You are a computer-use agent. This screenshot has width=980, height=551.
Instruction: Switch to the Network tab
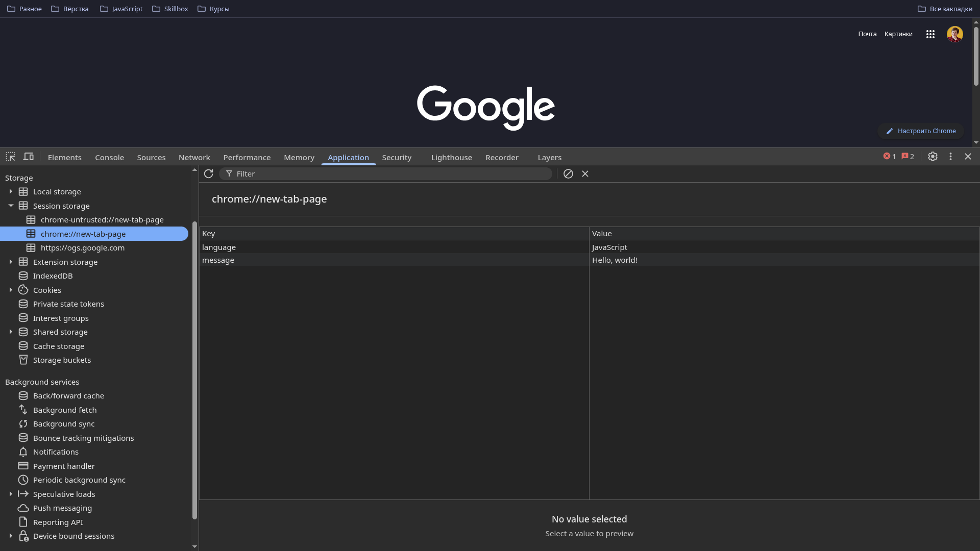pyautogui.click(x=194, y=158)
